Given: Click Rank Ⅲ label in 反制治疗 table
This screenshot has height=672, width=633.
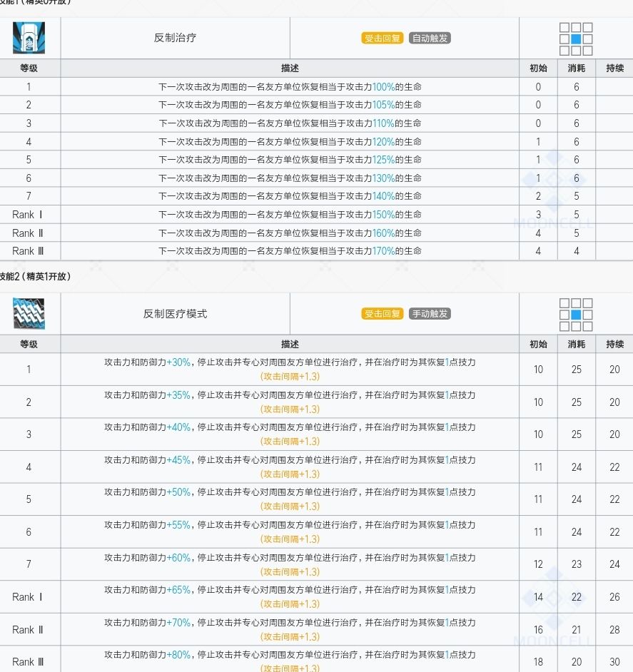Looking at the screenshot, I should 28,251.
